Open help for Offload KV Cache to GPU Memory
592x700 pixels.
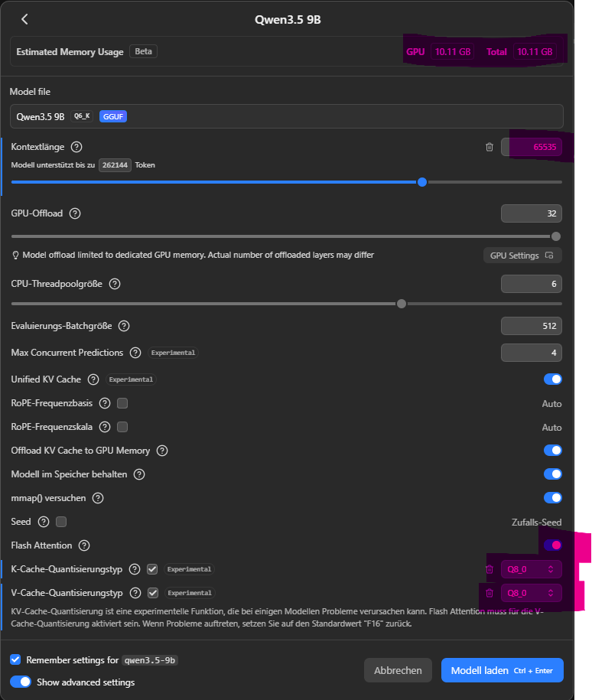coord(162,451)
